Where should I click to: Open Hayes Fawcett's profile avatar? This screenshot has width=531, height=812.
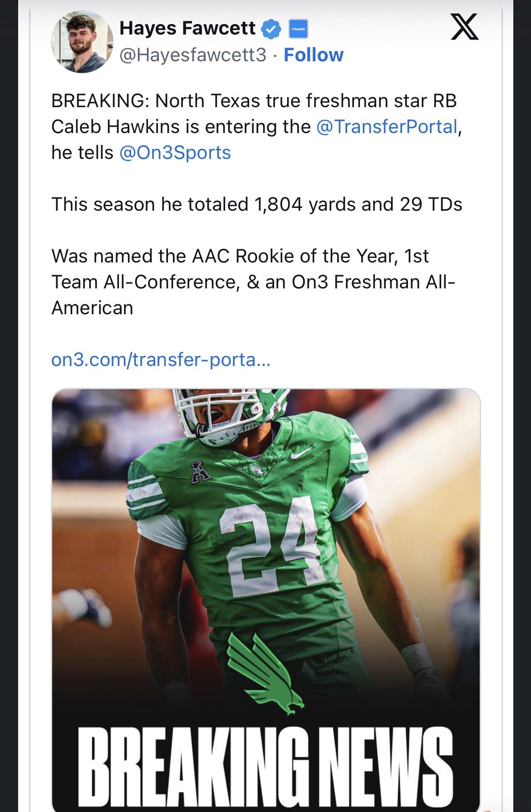coord(82,42)
